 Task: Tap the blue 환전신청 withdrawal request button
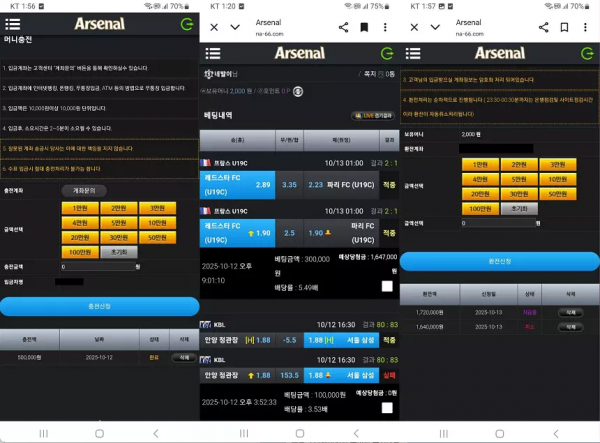(x=499, y=261)
